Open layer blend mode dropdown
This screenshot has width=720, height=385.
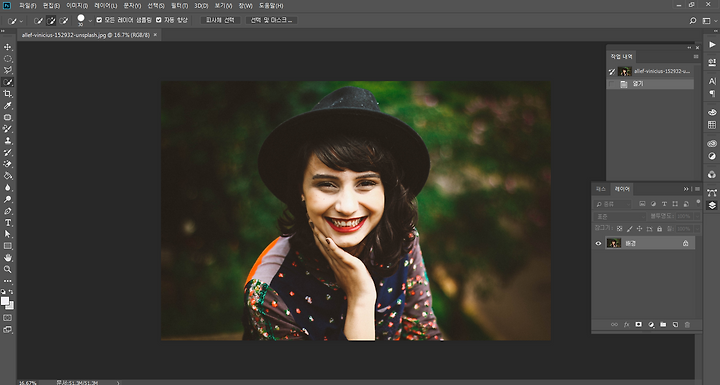tap(619, 216)
